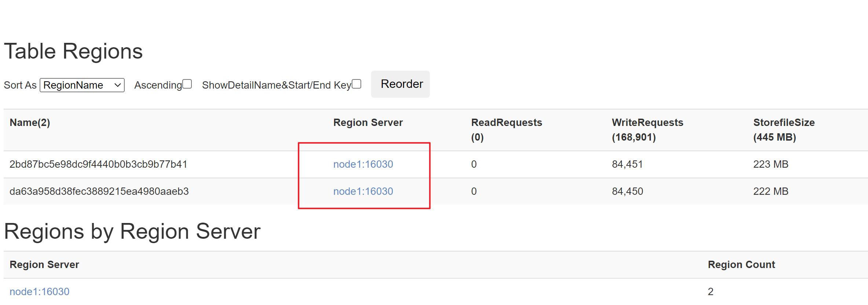The height and width of the screenshot is (305, 868).
Task: Click the 223 MB storefile size cell
Action: (770, 164)
